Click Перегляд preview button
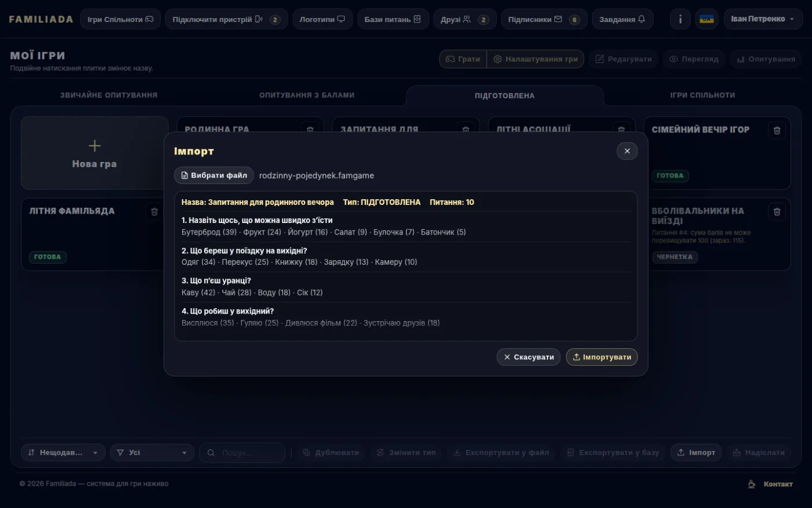The image size is (812, 508). coord(694,59)
